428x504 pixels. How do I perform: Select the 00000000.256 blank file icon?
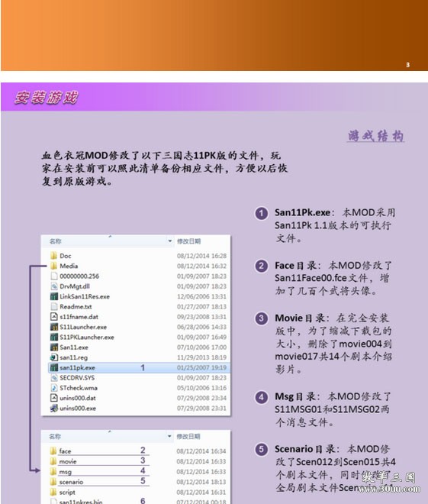pyautogui.click(x=54, y=276)
